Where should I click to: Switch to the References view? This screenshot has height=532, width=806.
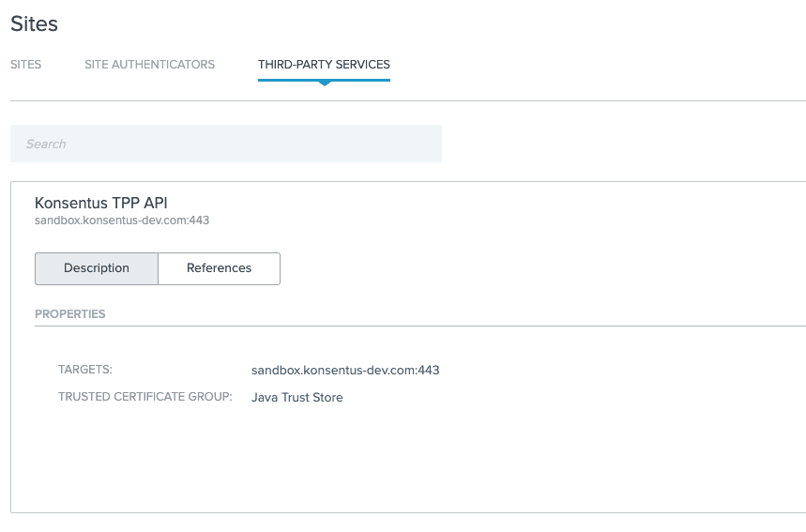(219, 268)
